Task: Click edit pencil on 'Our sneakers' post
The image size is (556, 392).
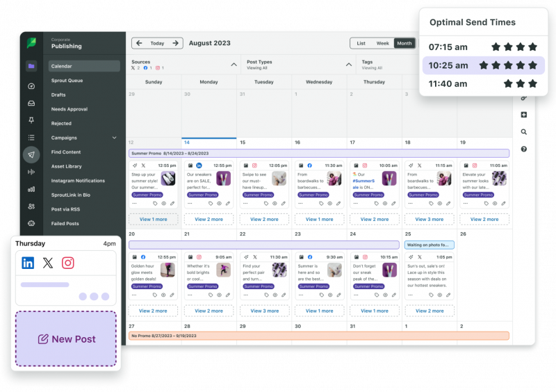Action: [x=228, y=204]
